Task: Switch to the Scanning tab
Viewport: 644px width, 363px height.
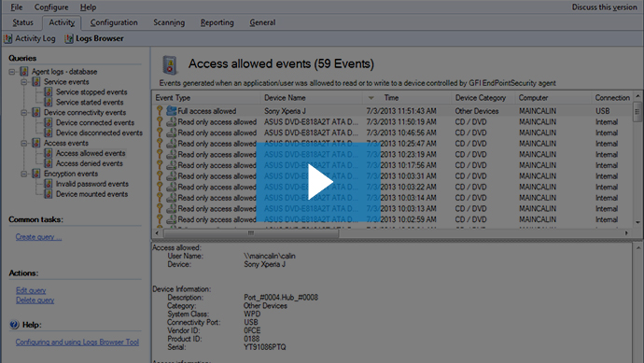Action: pyautogui.click(x=169, y=22)
